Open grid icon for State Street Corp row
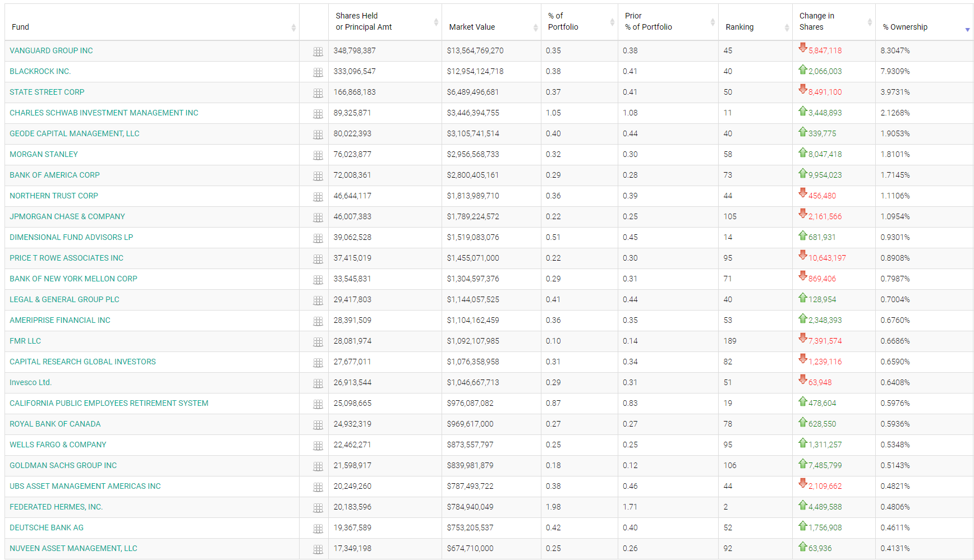Viewport: 974px width, 560px height. pyautogui.click(x=318, y=93)
